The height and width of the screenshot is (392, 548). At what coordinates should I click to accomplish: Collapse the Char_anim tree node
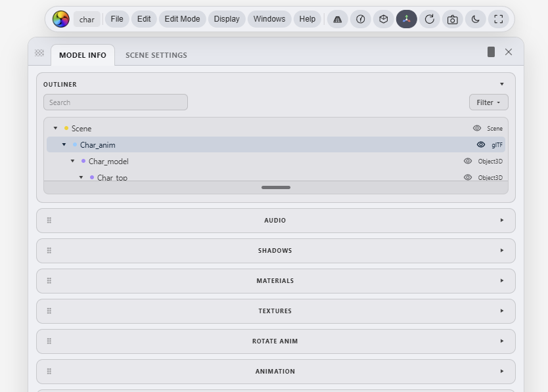(64, 144)
